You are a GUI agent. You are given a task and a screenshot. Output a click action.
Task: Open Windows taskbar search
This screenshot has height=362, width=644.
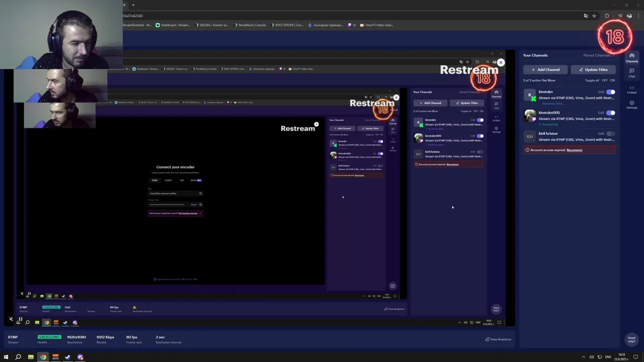click(x=18, y=357)
